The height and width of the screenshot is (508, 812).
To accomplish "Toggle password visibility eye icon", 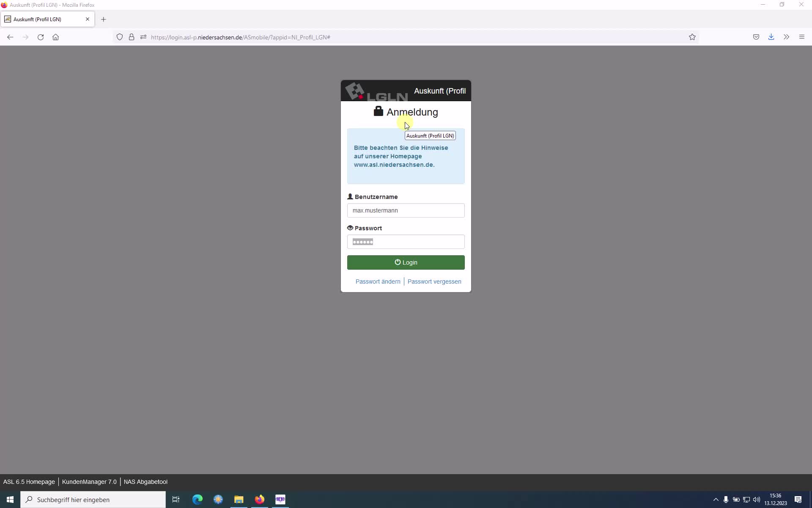I will point(350,228).
